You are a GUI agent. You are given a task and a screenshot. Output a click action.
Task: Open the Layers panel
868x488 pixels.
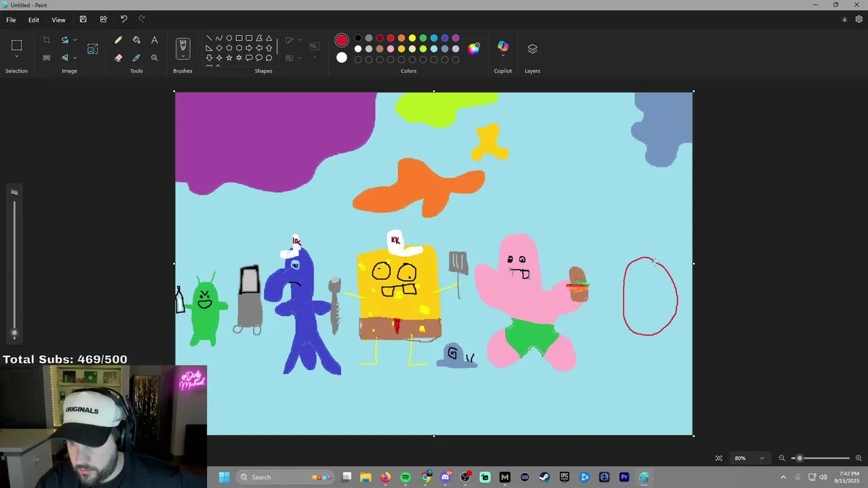[x=532, y=48]
